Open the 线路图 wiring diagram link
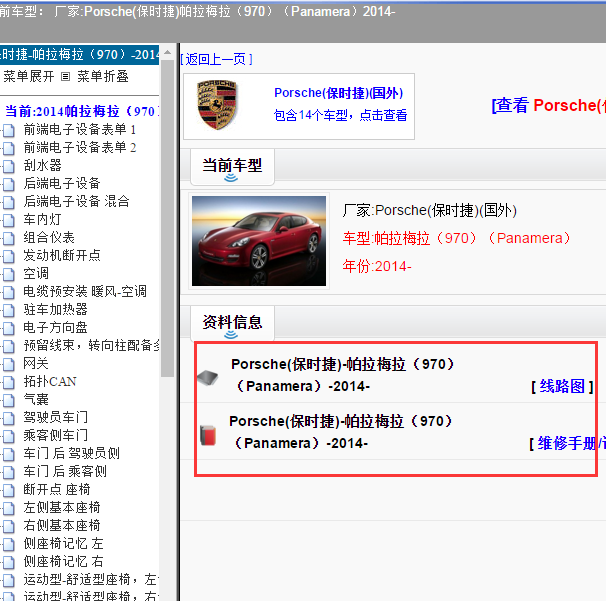The height and width of the screenshot is (601, 606). tap(562, 386)
